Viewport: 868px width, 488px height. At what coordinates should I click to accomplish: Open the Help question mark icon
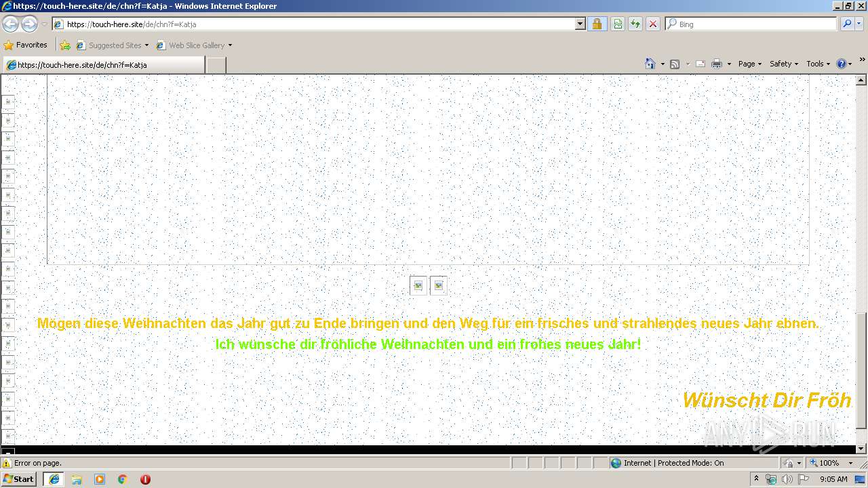[x=842, y=64]
